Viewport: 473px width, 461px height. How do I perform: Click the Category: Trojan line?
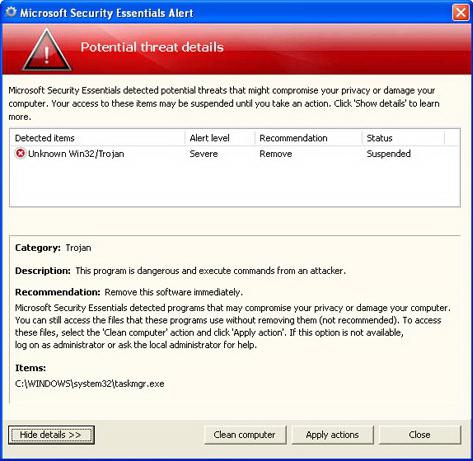53,248
